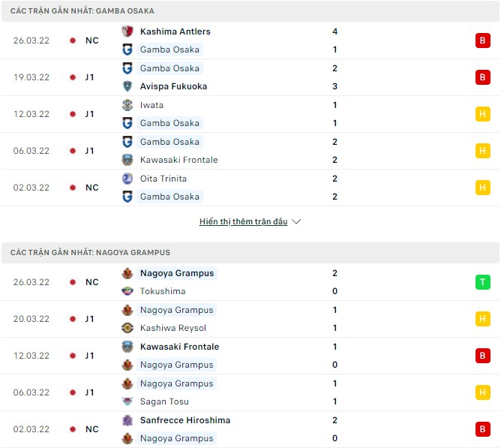Click the NC league label for 26.03.22 Gamba match
The image size is (504, 448).
pyautogui.click(x=91, y=41)
